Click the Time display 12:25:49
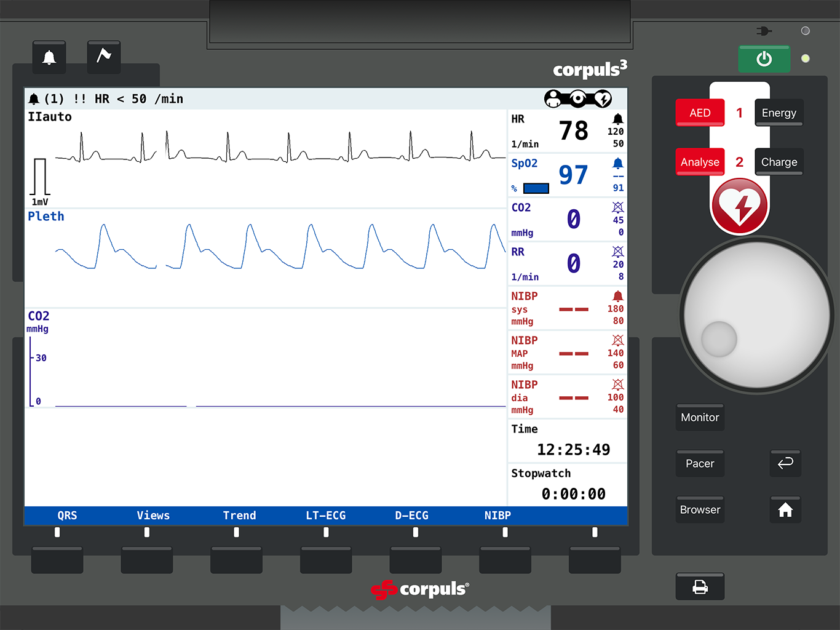Viewport: 840px width, 630px height. [x=574, y=450]
